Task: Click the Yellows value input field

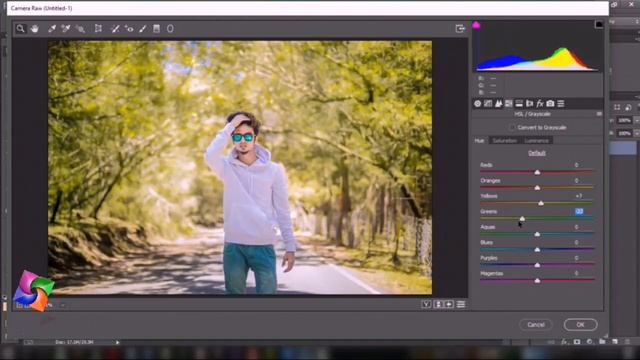Action: 579,196
